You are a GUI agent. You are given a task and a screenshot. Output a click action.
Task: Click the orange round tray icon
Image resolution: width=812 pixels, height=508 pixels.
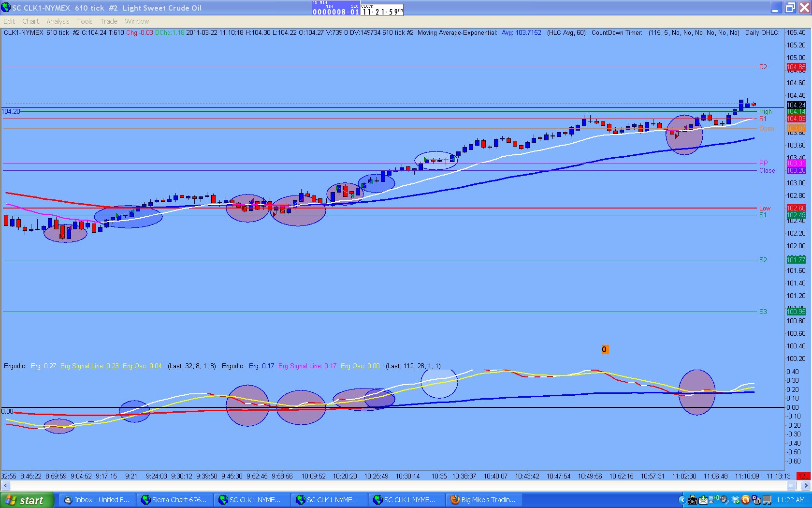[746, 500]
